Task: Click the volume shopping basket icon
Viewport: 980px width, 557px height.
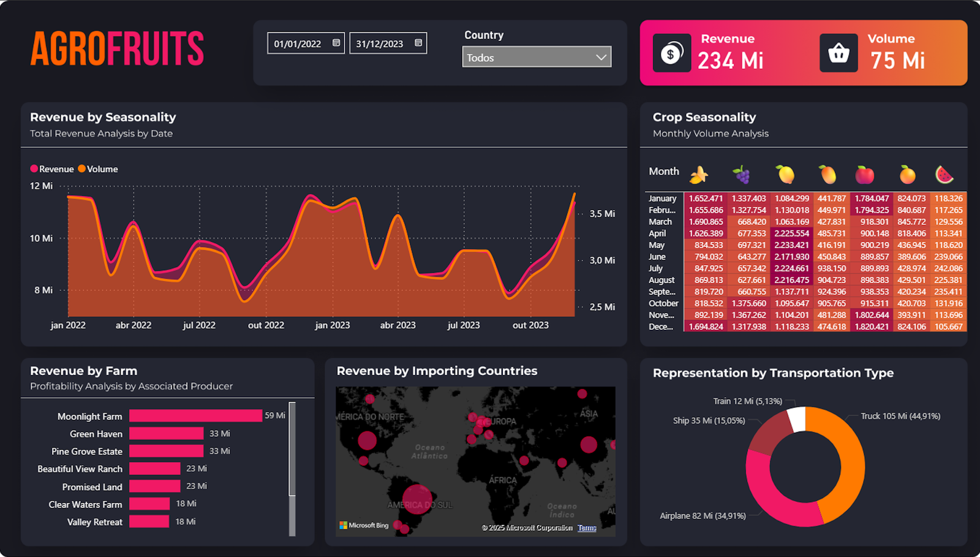Action: (839, 53)
